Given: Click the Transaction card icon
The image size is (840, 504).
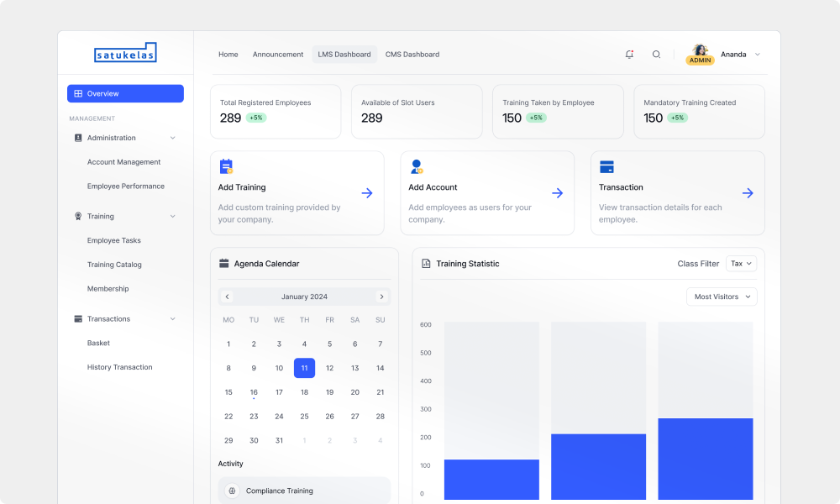Looking at the screenshot, I should point(606,166).
